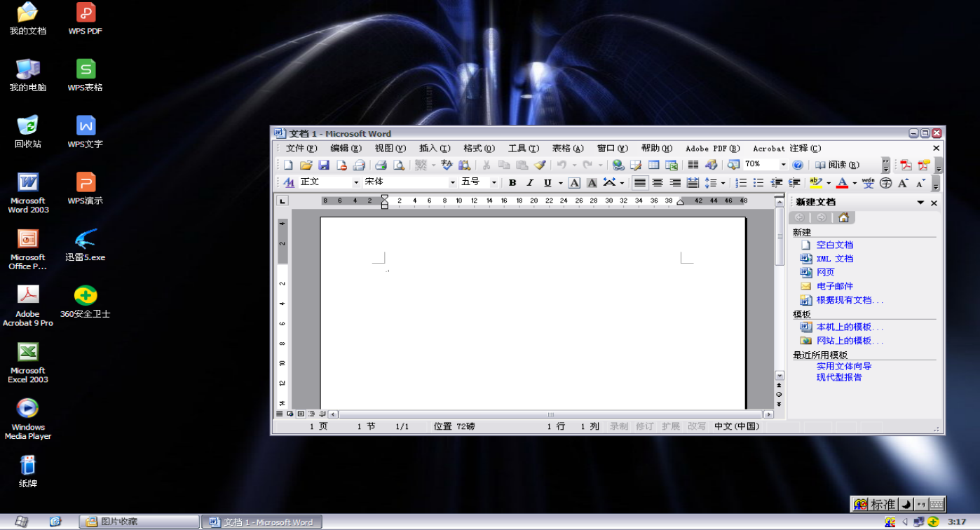980x530 pixels.
Task: Shrink font size with small A icon
Action: [x=921, y=182]
